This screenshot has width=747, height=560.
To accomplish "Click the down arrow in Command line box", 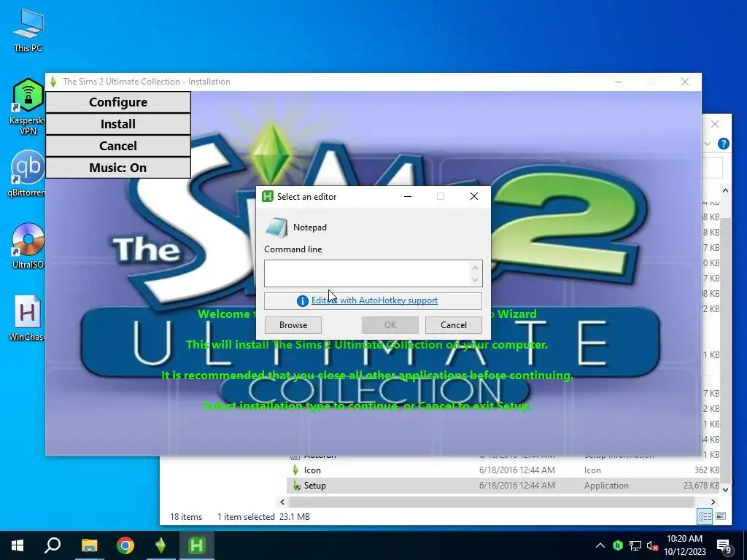I will [x=475, y=280].
